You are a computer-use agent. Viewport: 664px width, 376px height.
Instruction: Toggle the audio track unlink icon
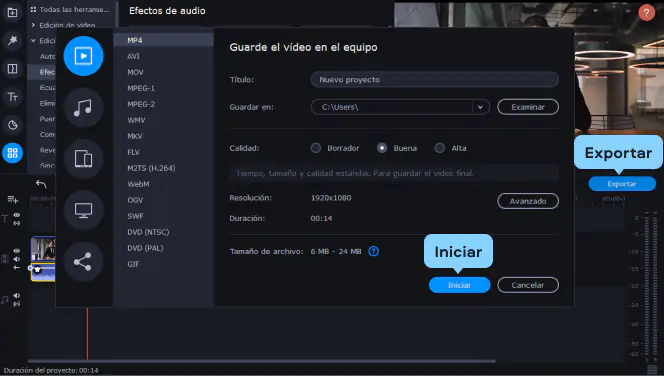(17, 304)
